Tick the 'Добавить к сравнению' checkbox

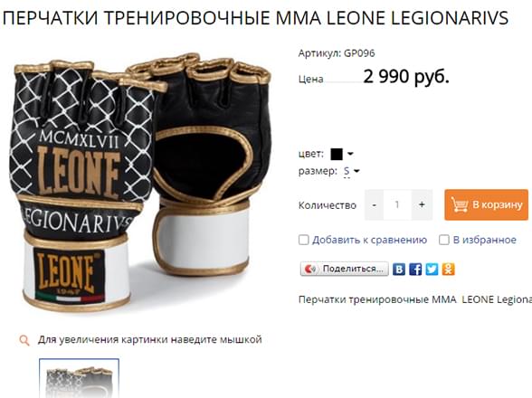tap(303, 240)
